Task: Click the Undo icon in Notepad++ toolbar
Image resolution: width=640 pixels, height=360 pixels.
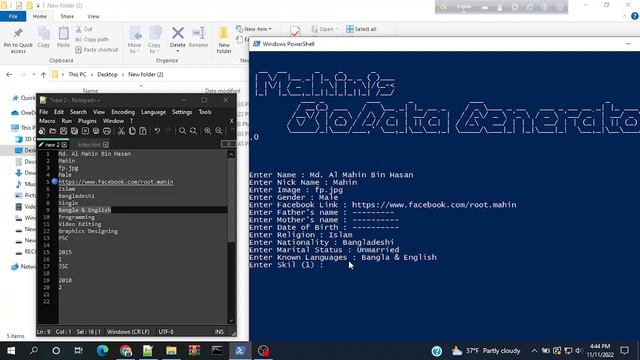Action: pyautogui.click(x=157, y=131)
